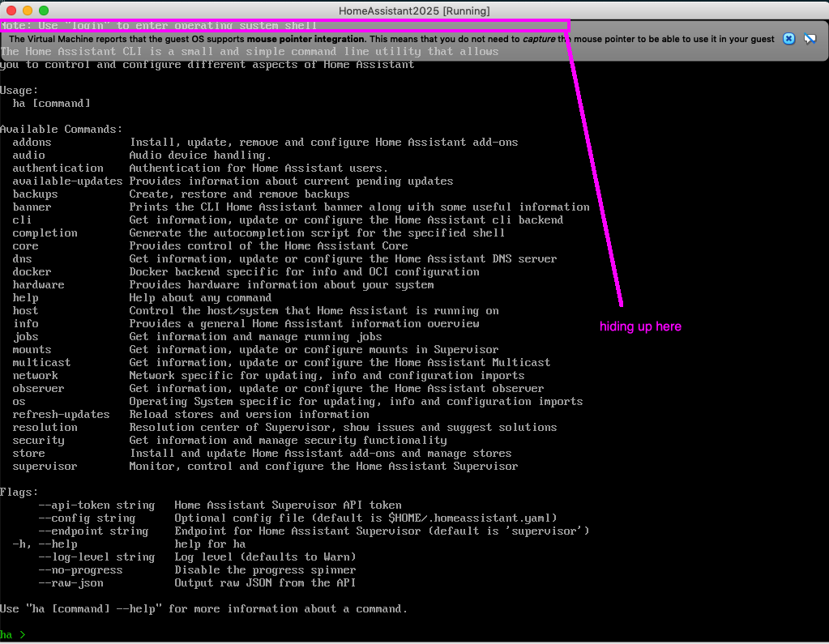Click the 'completion' command name

(x=45, y=232)
